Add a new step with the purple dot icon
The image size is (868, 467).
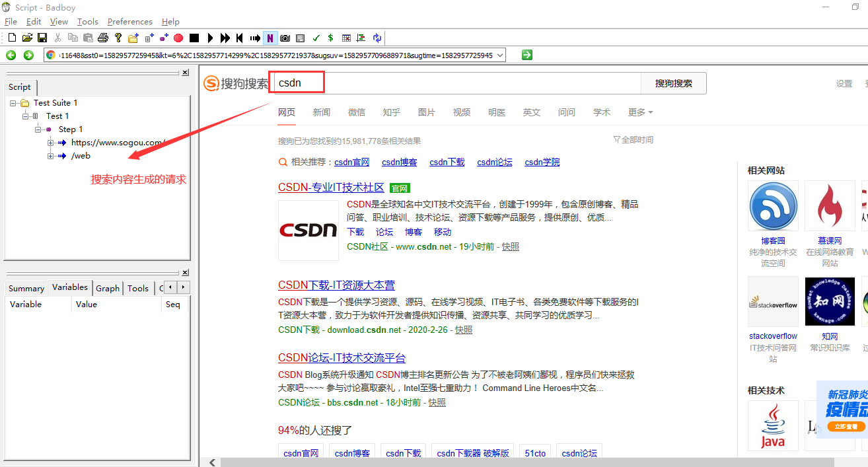coord(164,38)
